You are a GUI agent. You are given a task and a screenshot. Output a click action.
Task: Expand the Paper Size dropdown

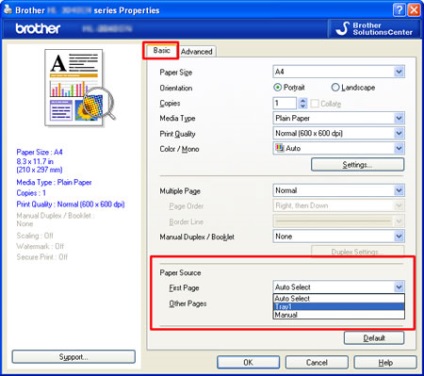(399, 72)
